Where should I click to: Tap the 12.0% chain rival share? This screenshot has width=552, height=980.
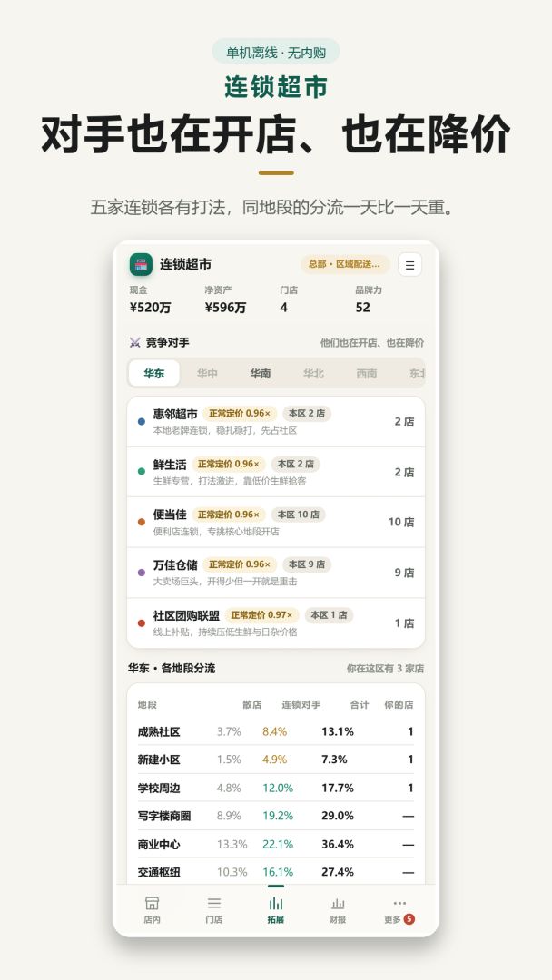pos(278,789)
